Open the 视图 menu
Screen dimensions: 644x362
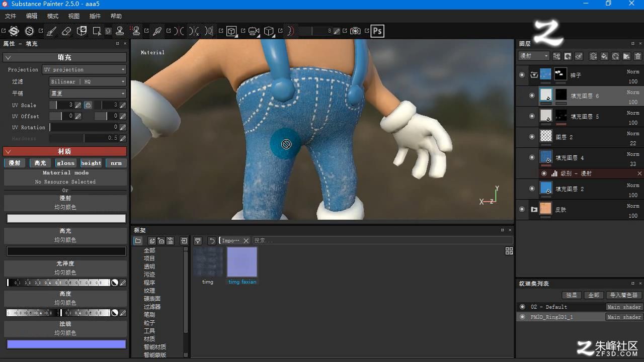pyautogui.click(x=73, y=16)
